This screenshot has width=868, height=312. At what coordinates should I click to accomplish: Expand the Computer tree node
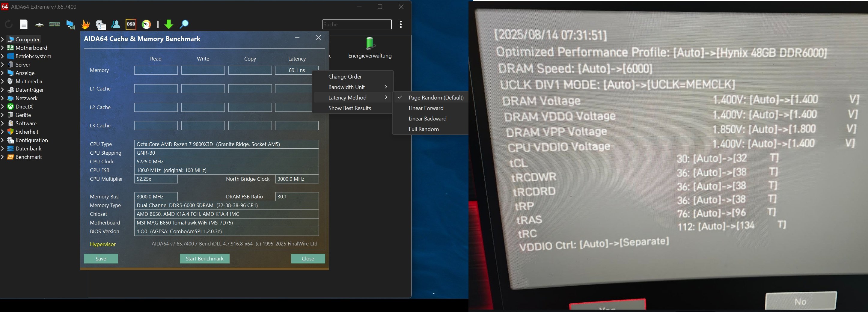(2, 40)
